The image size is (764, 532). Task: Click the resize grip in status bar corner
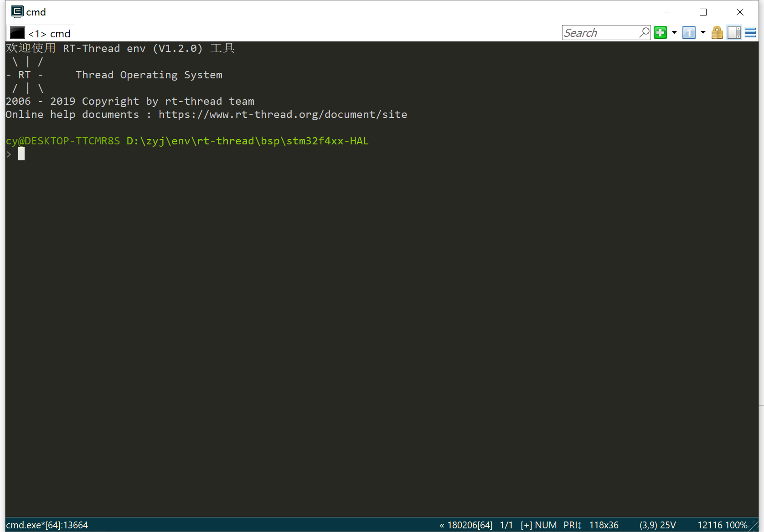754,526
